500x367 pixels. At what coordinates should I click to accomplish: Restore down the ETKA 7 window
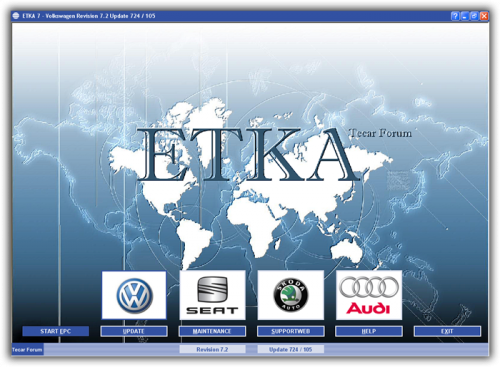point(474,16)
